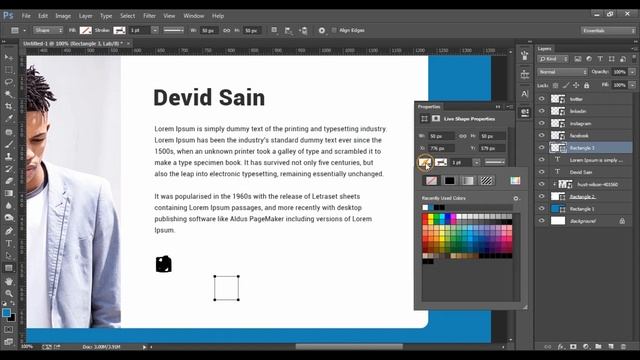This screenshot has width=640, height=360.
Task: Enable Align Edges checkbox
Action: 334,30
